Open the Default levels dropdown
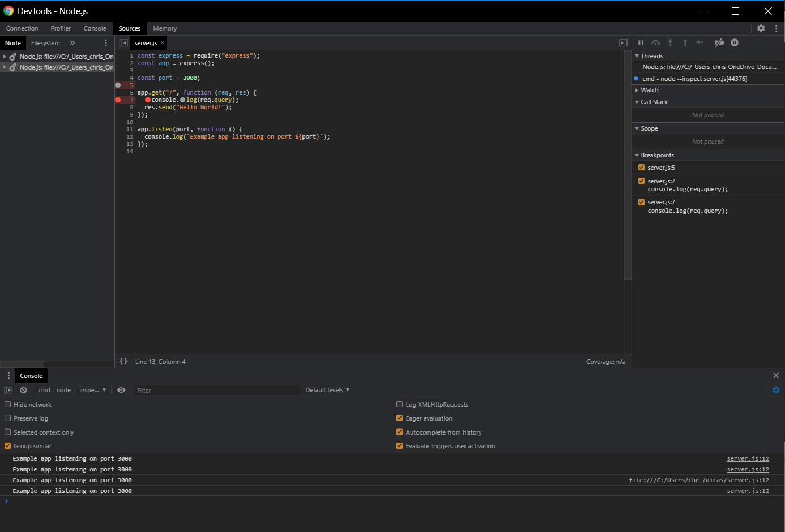This screenshot has height=532, width=785. (327, 390)
